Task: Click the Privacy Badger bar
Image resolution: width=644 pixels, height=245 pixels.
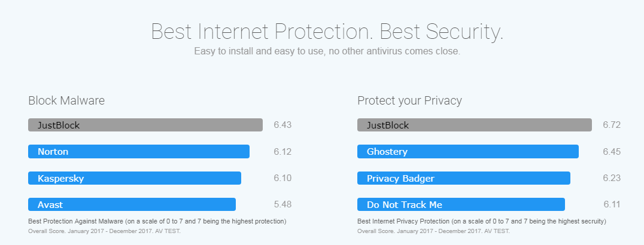Action: 464,178
